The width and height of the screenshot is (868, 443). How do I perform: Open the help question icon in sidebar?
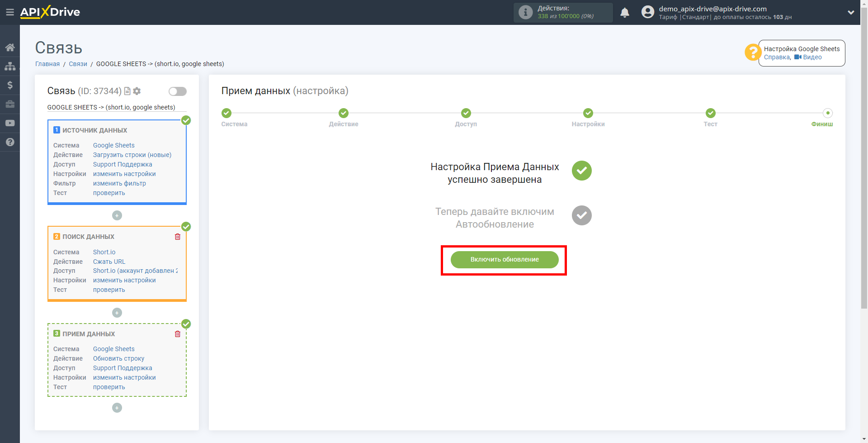(x=10, y=142)
